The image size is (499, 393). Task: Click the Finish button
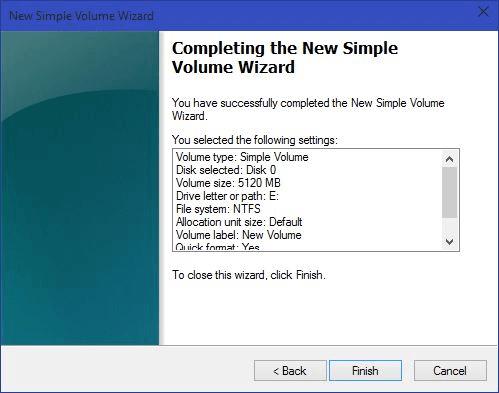[x=365, y=370]
